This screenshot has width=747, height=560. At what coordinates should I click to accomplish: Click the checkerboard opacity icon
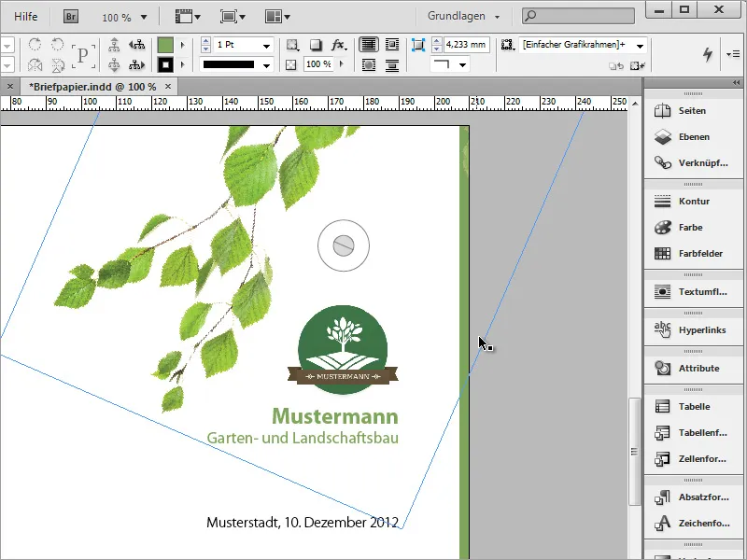(290, 64)
